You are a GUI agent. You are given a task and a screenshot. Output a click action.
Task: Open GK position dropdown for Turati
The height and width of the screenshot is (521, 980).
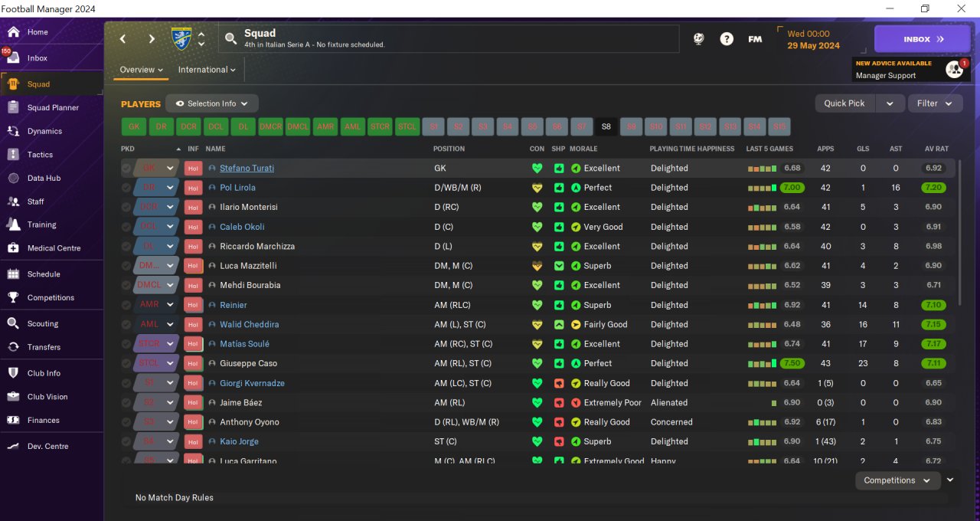pos(170,168)
